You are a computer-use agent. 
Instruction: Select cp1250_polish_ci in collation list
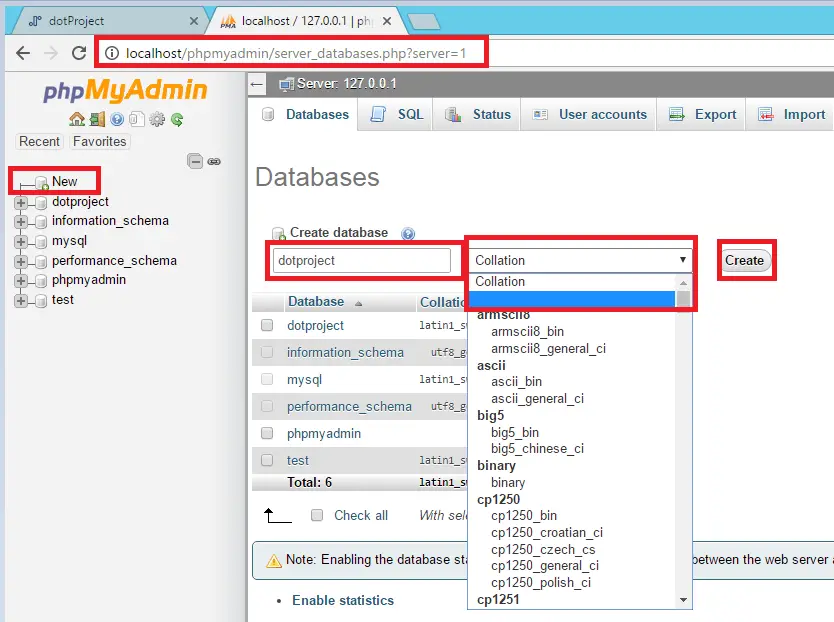click(x=541, y=583)
